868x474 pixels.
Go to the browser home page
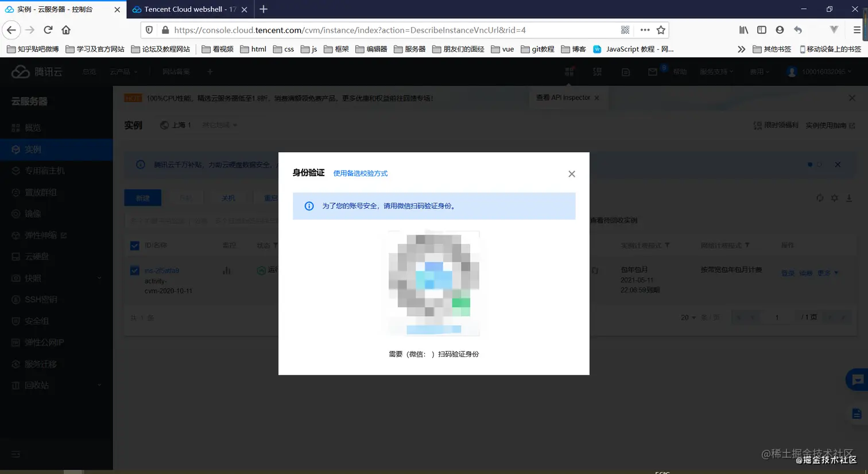coord(66,30)
